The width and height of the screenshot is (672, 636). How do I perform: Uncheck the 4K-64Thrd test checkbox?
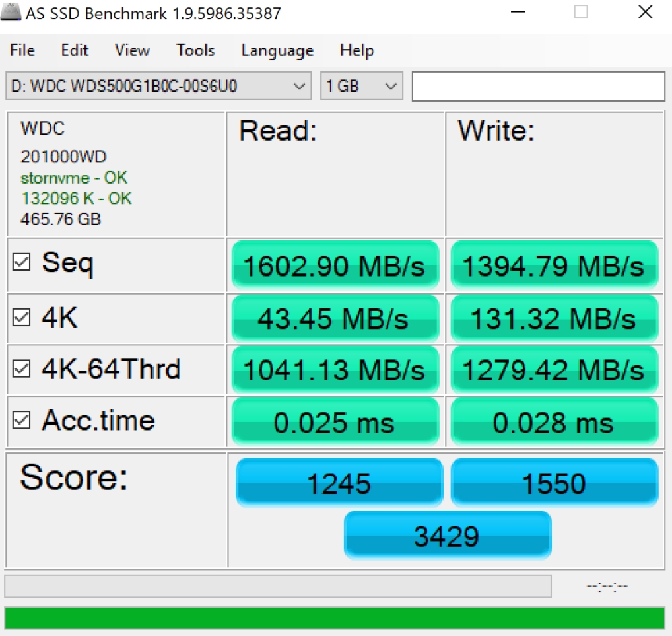click(21, 369)
